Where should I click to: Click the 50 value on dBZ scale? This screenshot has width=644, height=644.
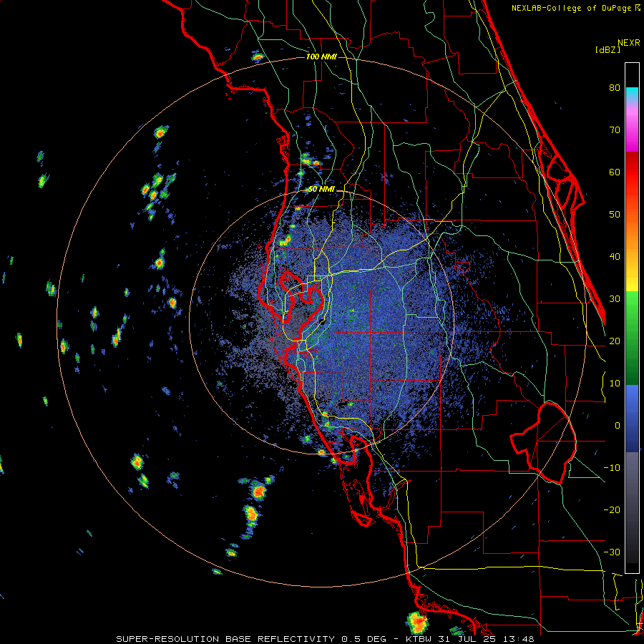coord(615,215)
